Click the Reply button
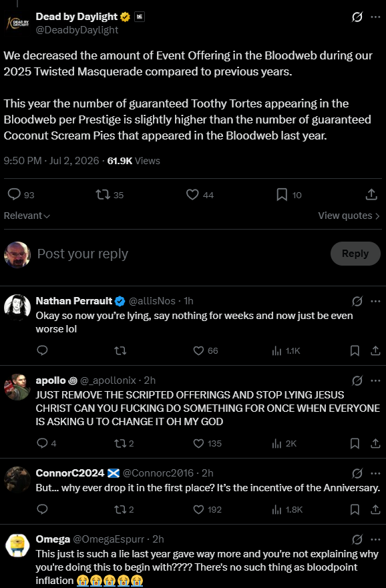 point(355,254)
